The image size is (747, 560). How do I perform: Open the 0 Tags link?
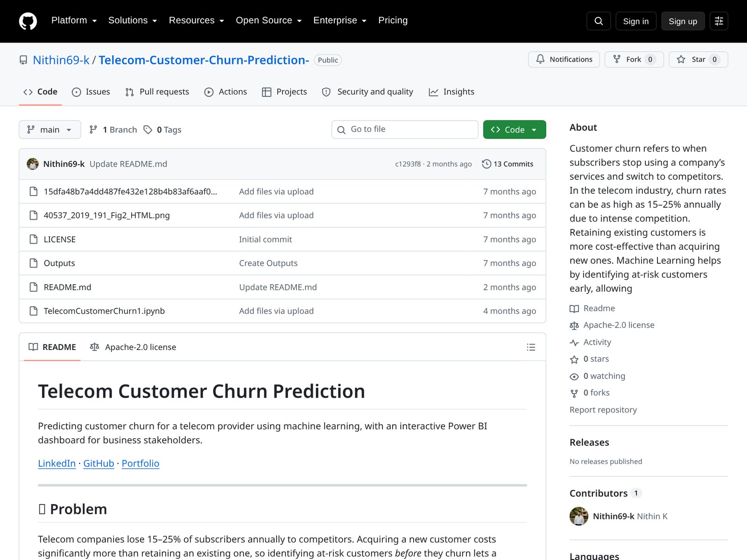[x=162, y=130]
